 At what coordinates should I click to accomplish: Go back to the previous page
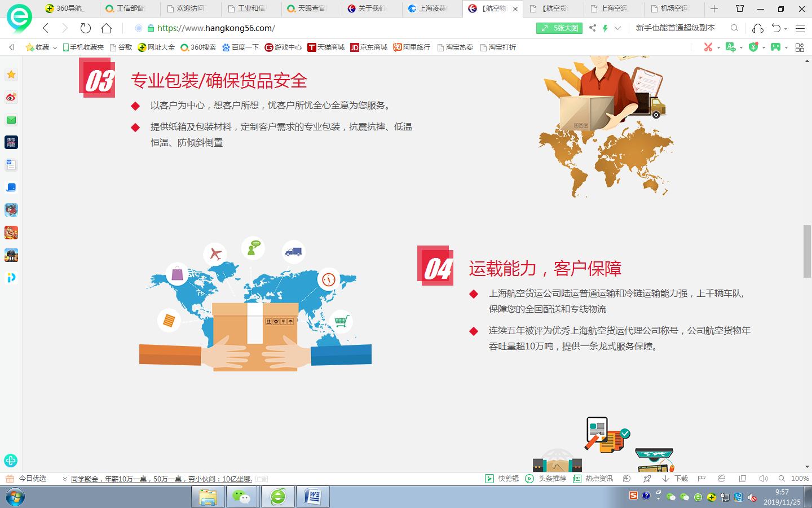[x=46, y=28]
